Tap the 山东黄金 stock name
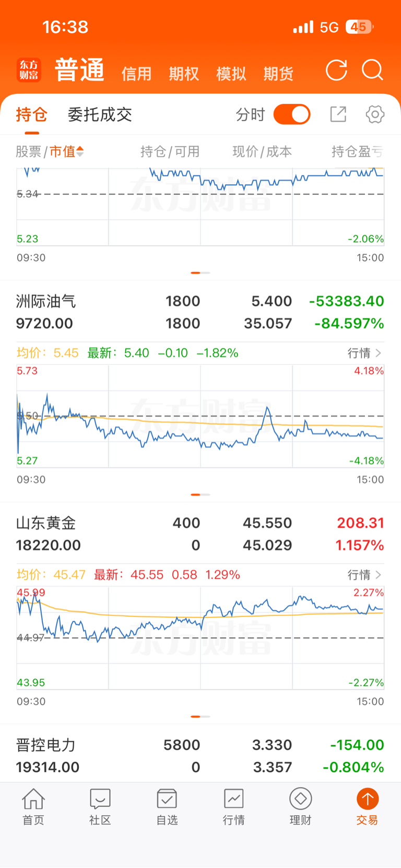401x868 pixels. pyautogui.click(x=46, y=523)
